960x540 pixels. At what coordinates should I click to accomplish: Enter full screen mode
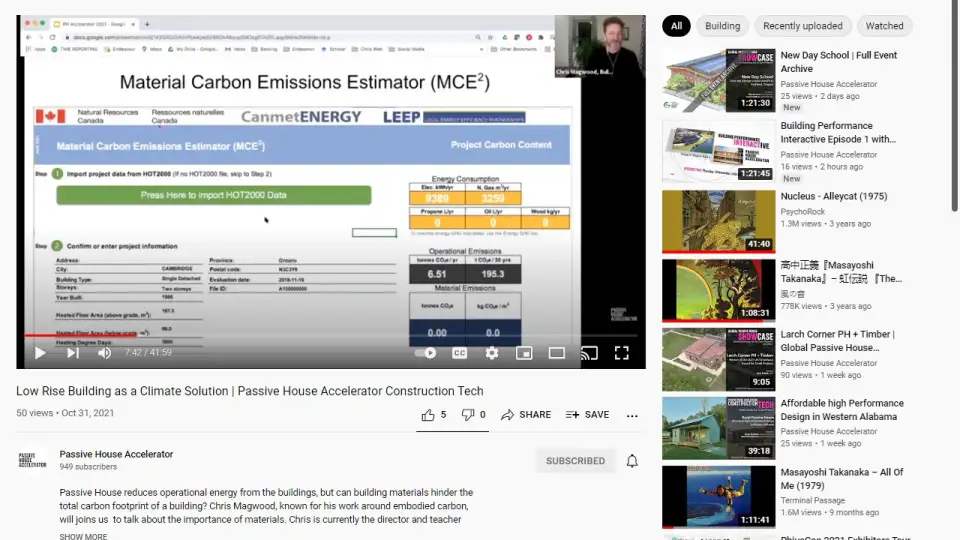(x=621, y=353)
